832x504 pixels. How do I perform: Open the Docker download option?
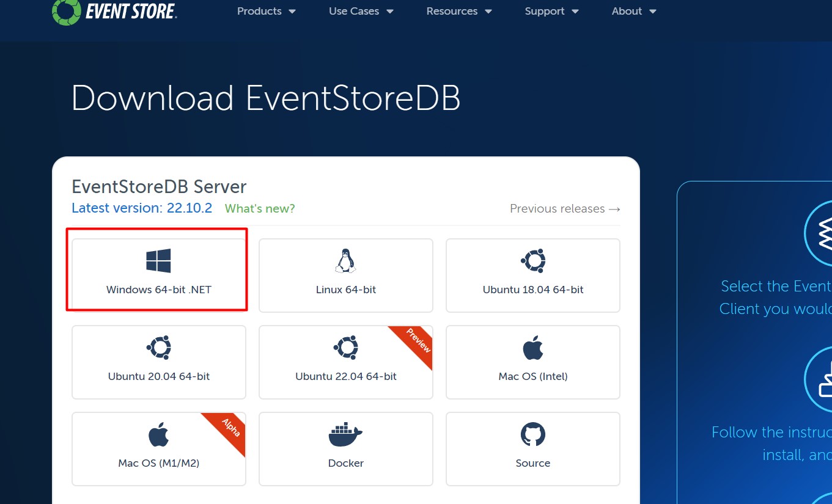pyautogui.click(x=346, y=449)
